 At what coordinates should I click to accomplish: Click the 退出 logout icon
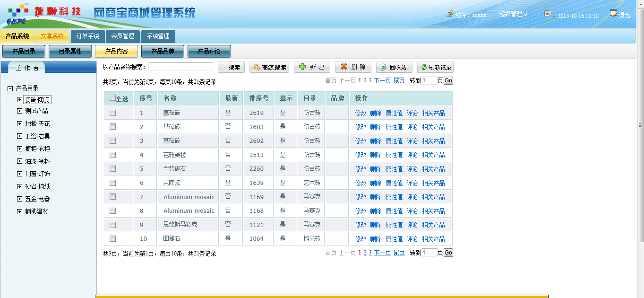pyautogui.click(x=613, y=14)
